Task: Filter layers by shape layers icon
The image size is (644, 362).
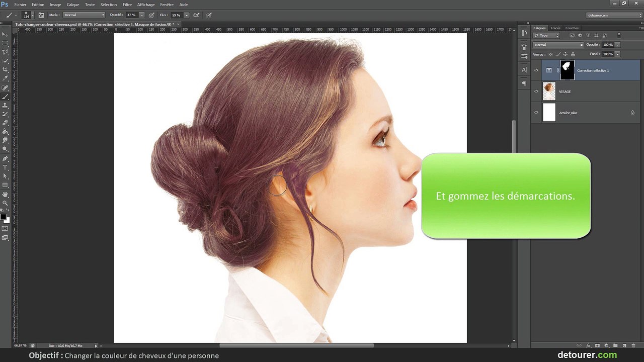Action: pos(596,36)
